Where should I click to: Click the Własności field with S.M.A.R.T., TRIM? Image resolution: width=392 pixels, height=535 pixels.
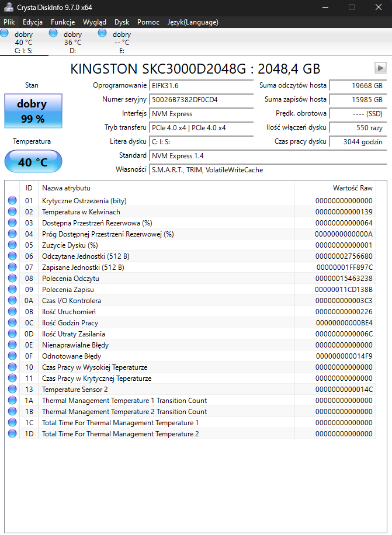tap(268, 169)
